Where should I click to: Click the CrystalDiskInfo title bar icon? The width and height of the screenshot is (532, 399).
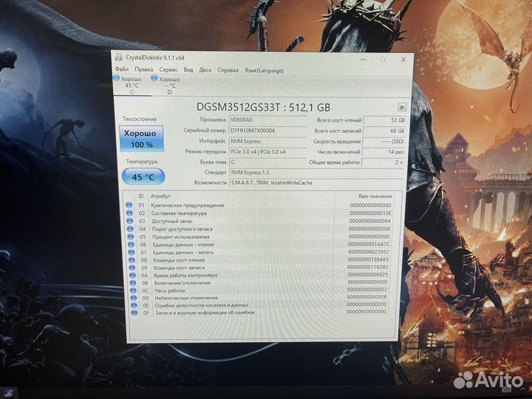pos(119,57)
